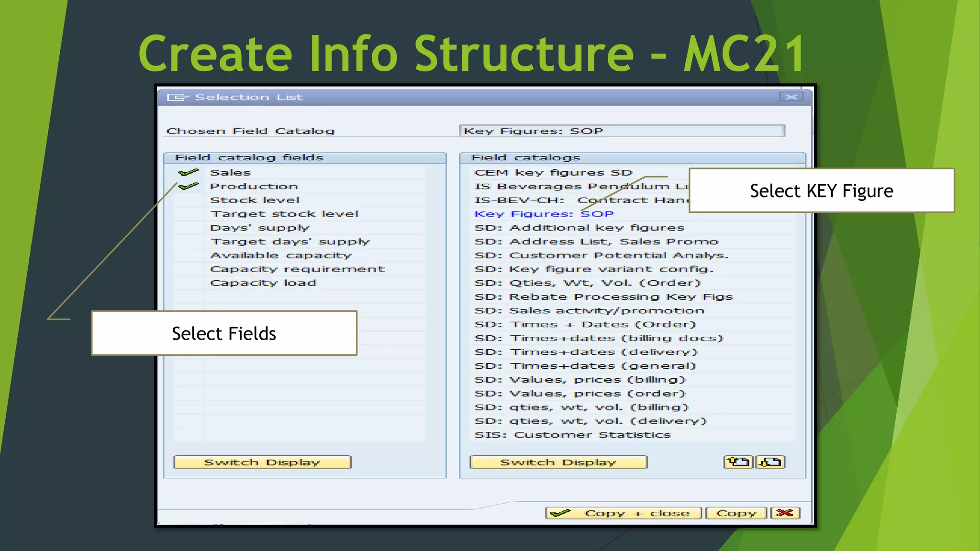Deselect the checked Sales field
Image resolution: width=980 pixels, height=551 pixels.
189,173
